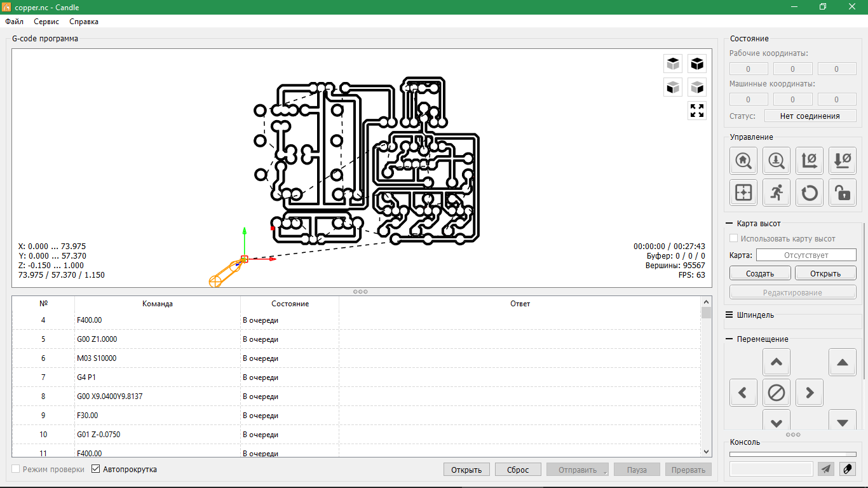Select the G01 Z-0.0750 command row
Viewport: 868px width, 488px height.
[x=356, y=435]
